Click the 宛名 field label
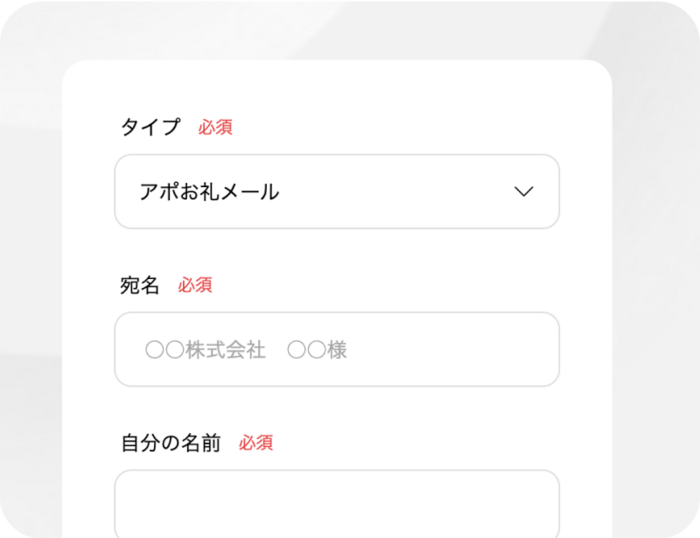Screen dimensions: 700x538 pyautogui.click(x=139, y=285)
